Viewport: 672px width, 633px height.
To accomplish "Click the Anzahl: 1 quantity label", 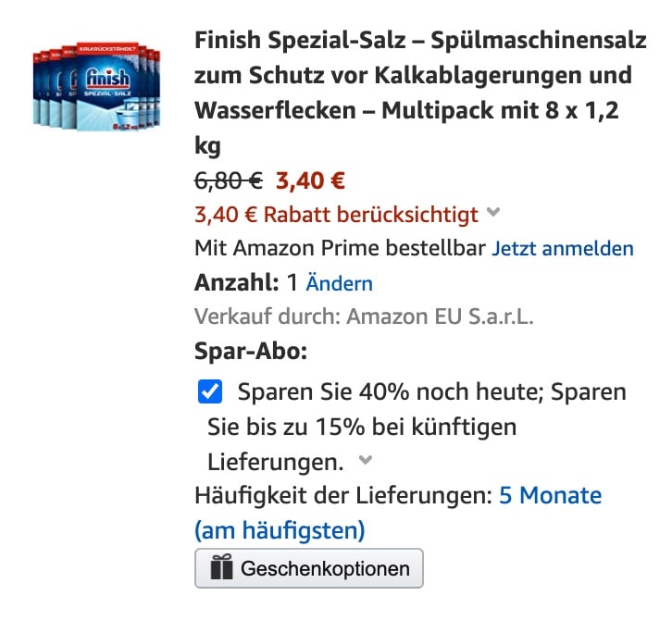I will tap(246, 283).
